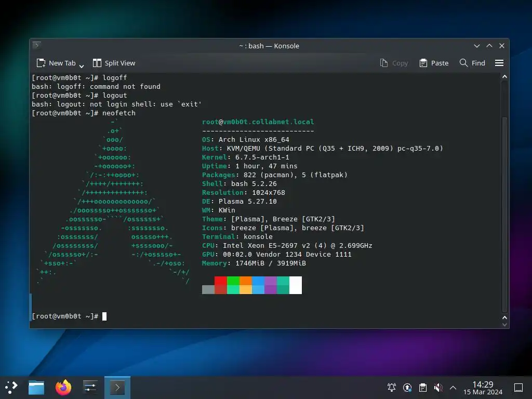
Task: Click the scrollbar up arrow at top
Action: click(504, 77)
